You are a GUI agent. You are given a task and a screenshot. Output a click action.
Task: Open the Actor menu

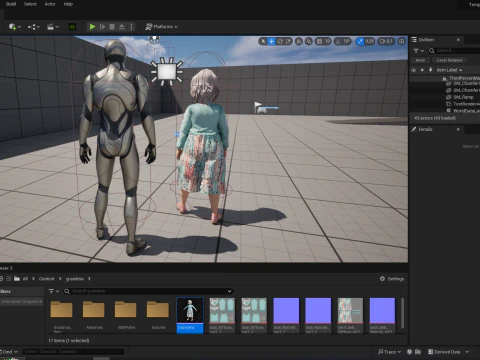pyautogui.click(x=50, y=4)
